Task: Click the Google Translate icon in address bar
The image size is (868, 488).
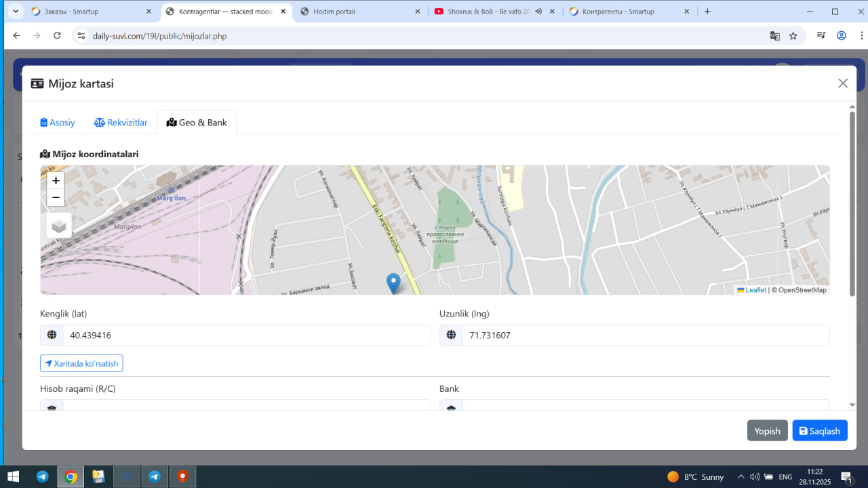Action: point(774,36)
